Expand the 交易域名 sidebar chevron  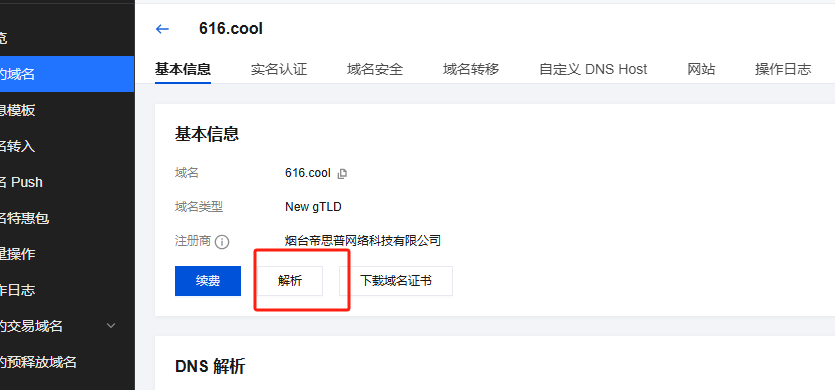(111, 326)
